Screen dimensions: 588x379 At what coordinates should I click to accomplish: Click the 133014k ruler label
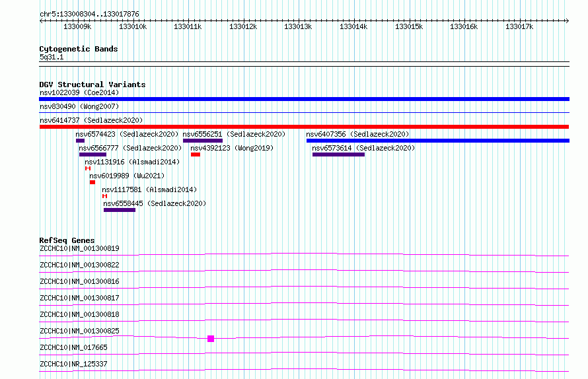353,26
